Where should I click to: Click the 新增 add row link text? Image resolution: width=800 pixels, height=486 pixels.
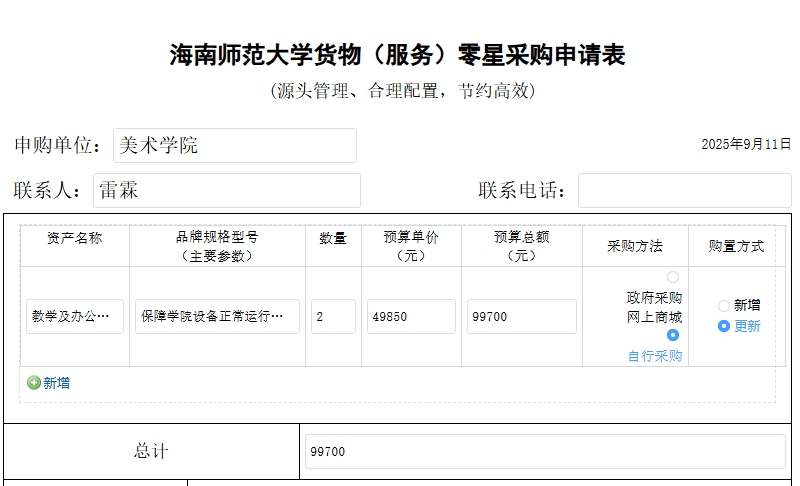56,383
